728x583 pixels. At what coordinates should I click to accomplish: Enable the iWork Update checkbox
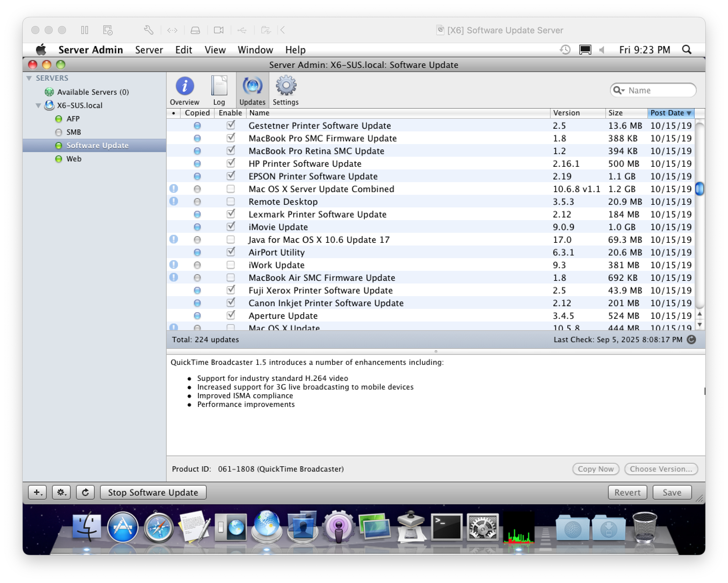coord(231,265)
